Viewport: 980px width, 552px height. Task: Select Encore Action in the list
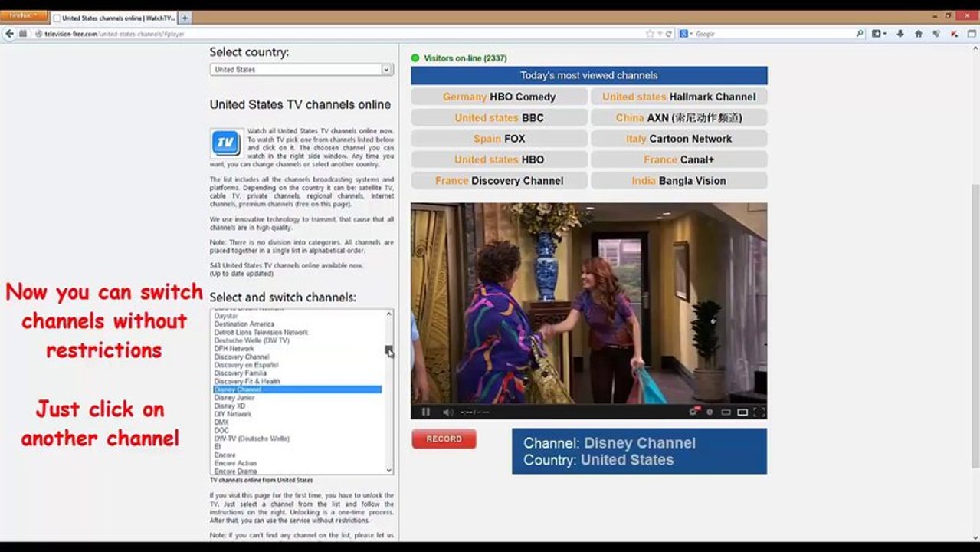pos(297,463)
